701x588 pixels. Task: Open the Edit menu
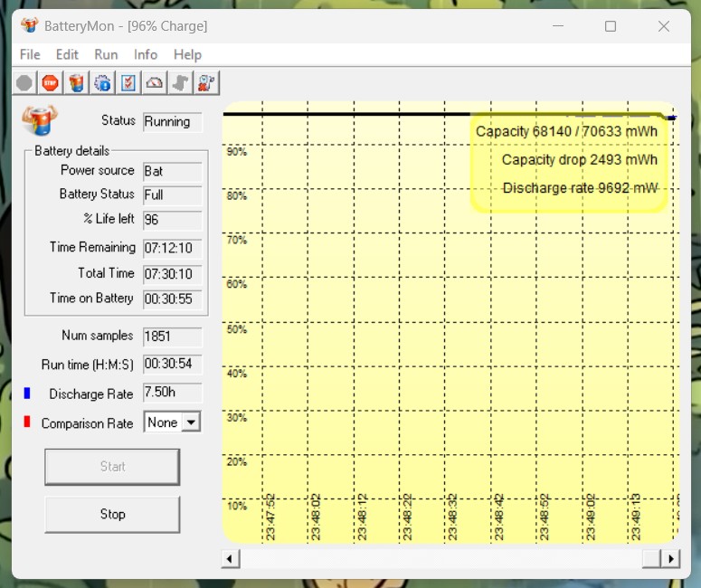(x=67, y=54)
